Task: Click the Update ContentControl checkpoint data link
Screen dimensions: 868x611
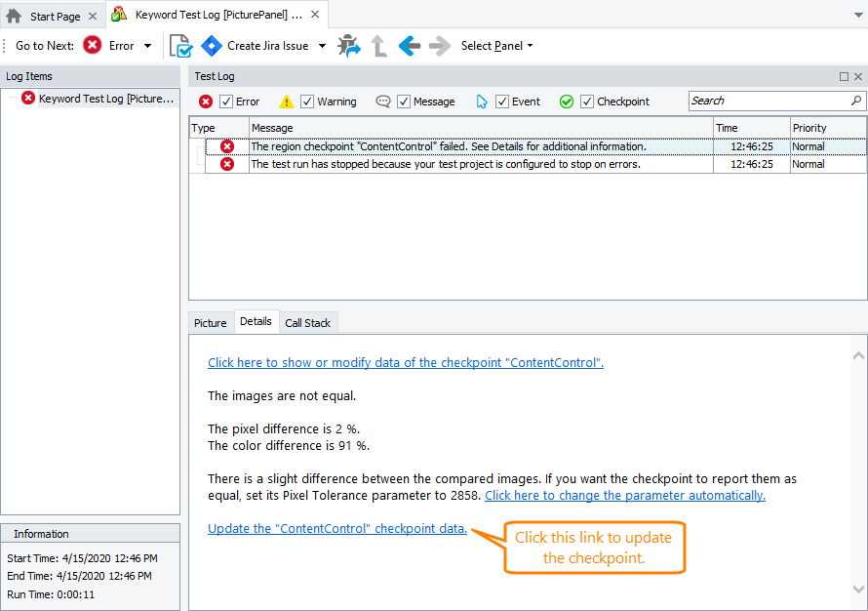Action: pos(335,528)
